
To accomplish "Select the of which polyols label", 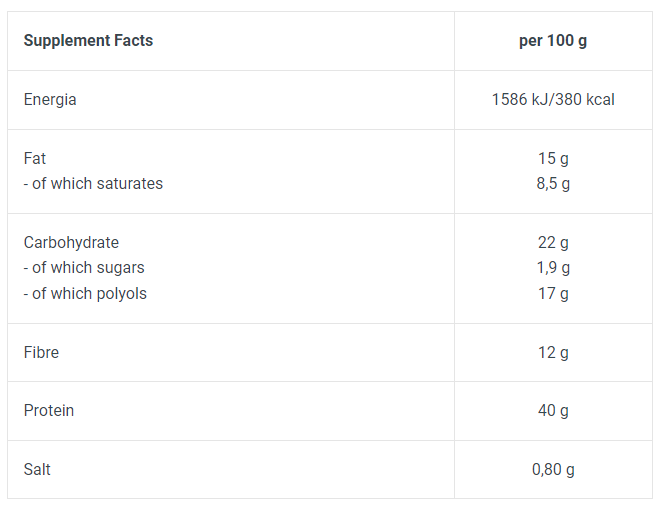I will pyautogui.click(x=85, y=294).
